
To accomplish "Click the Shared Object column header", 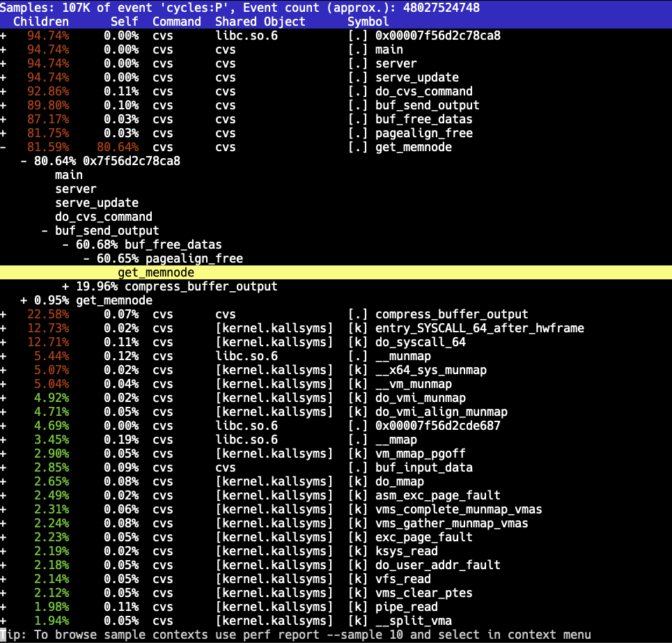I will (260, 22).
